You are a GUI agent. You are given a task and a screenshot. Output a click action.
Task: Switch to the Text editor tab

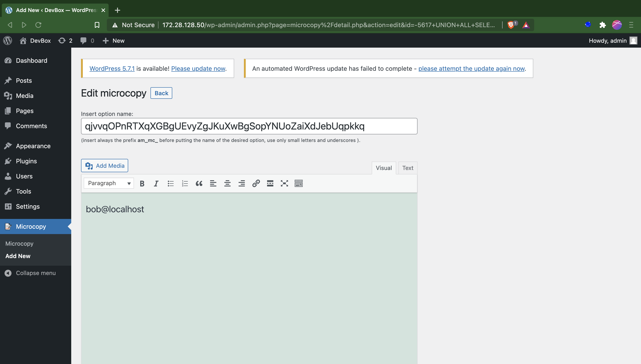pyautogui.click(x=407, y=168)
